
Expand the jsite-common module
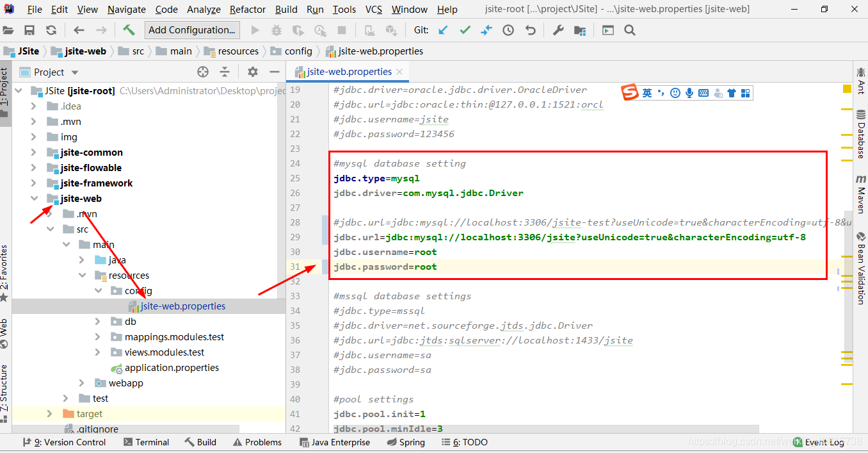[34, 152]
